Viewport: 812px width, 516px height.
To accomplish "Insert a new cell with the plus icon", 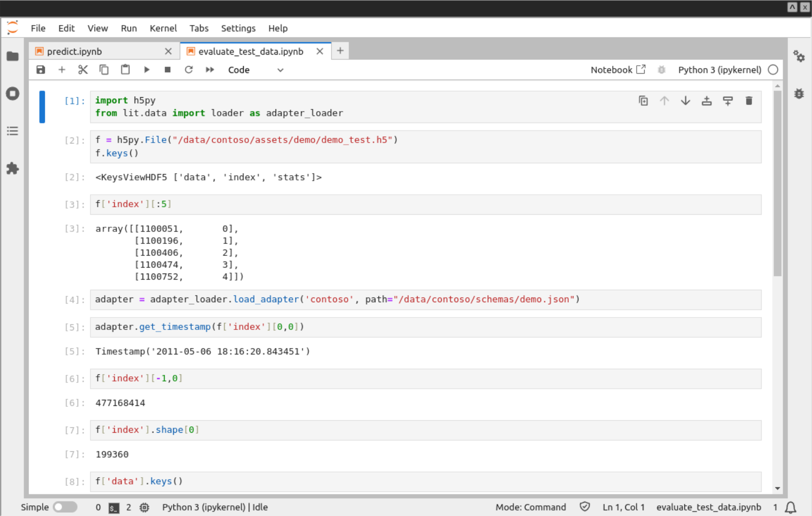I will click(x=62, y=69).
